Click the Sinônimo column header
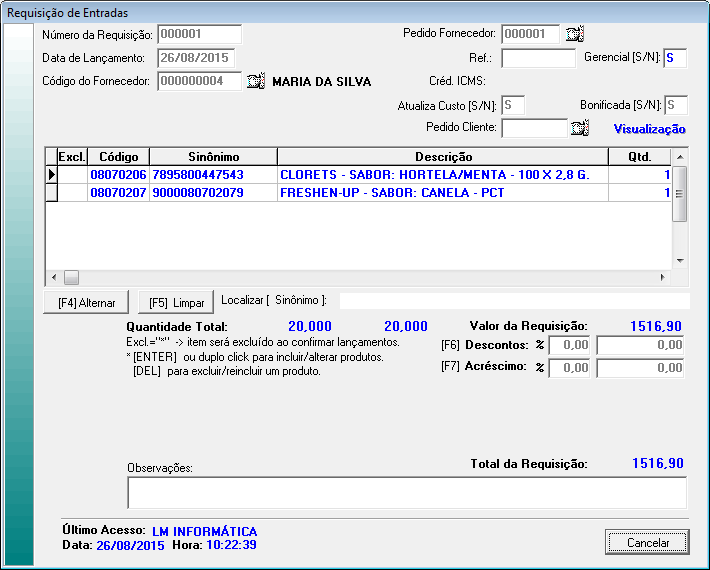 (212, 157)
